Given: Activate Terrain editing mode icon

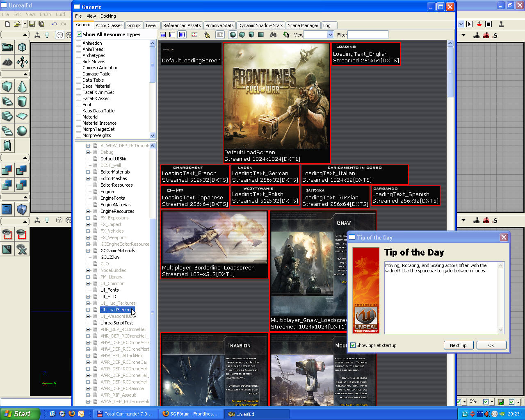Looking at the screenshot, I should coord(7,62).
